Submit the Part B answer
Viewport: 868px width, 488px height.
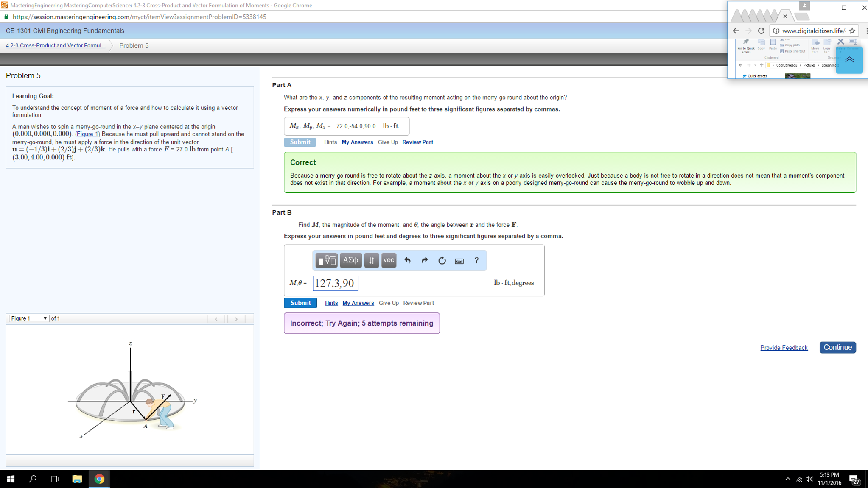pyautogui.click(x=300, y=303)
